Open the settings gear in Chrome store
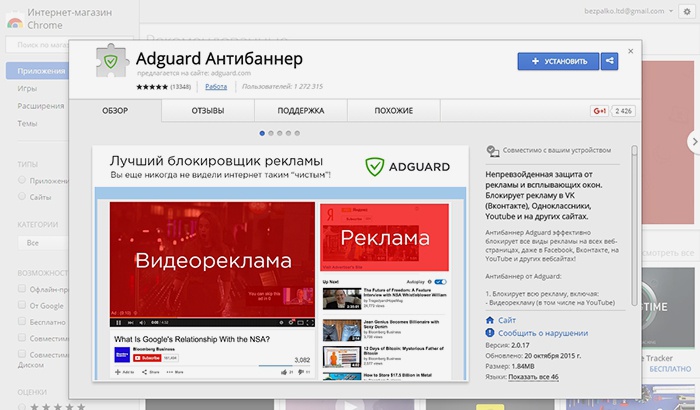Screen dimensions: 700x410 coord(687,12)
